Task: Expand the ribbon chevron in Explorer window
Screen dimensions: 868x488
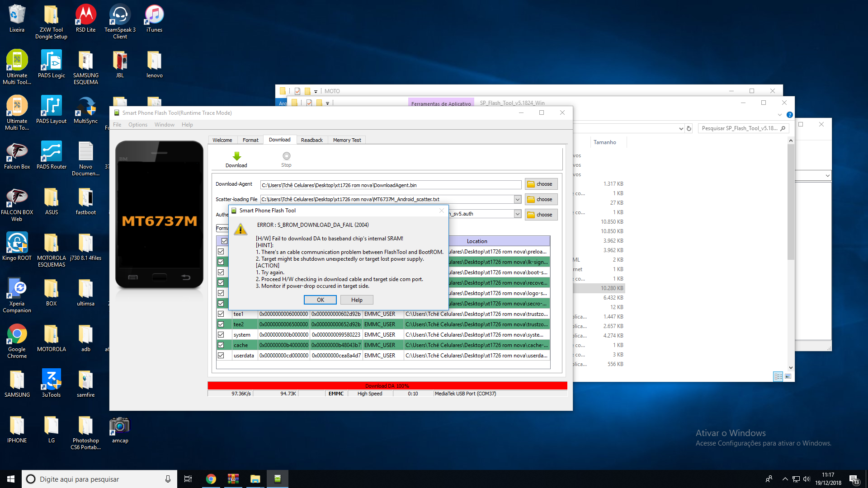Action: [780, 115]
